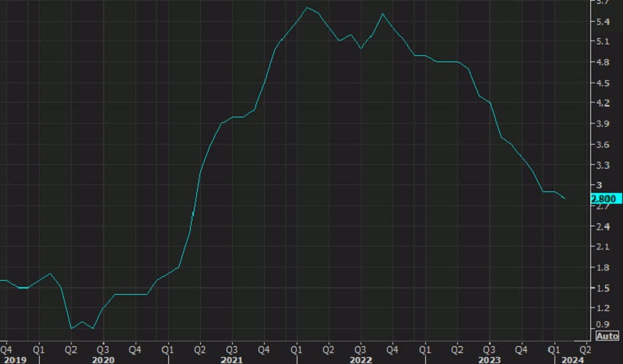
Task: Select the 4.2 value on price axis
Action: 604,103
